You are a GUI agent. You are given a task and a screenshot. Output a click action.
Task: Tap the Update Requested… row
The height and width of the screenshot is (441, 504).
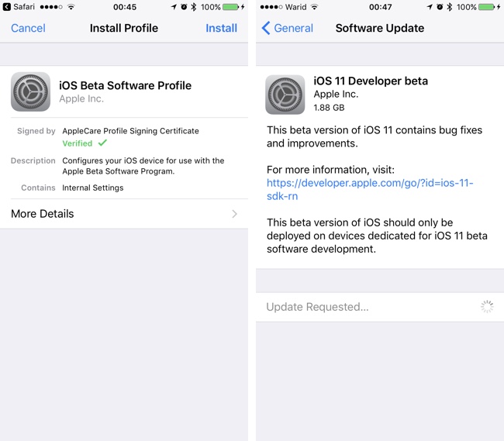(x=380, y=307)
